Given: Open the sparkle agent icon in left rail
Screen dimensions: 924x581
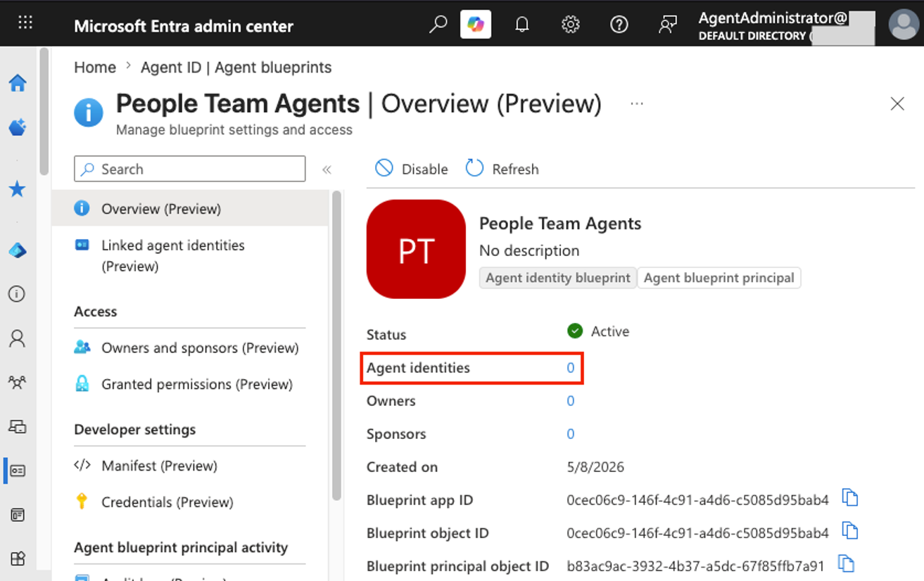Looking at the screenshot, I should [x=18, y=127].
